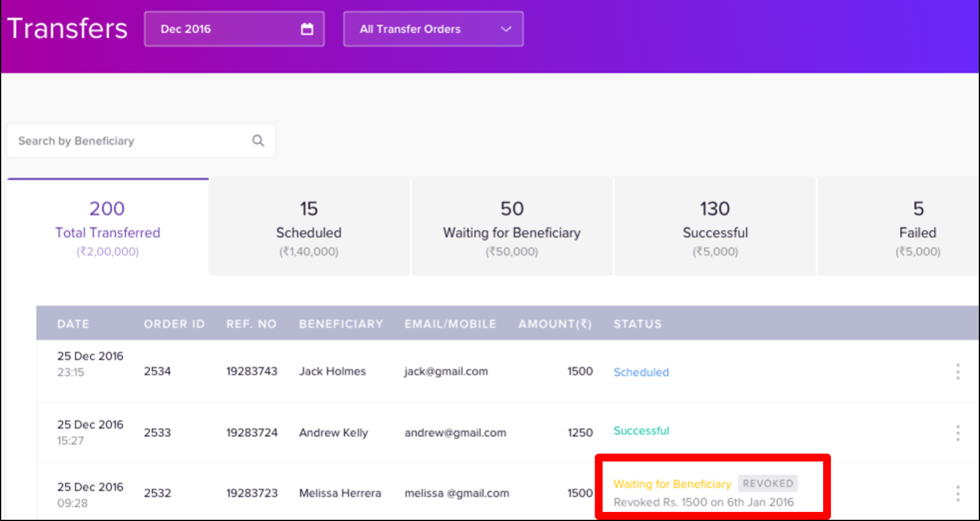
Task: Select the Waiting for Beneficiary tab
Action: [512, 227]
